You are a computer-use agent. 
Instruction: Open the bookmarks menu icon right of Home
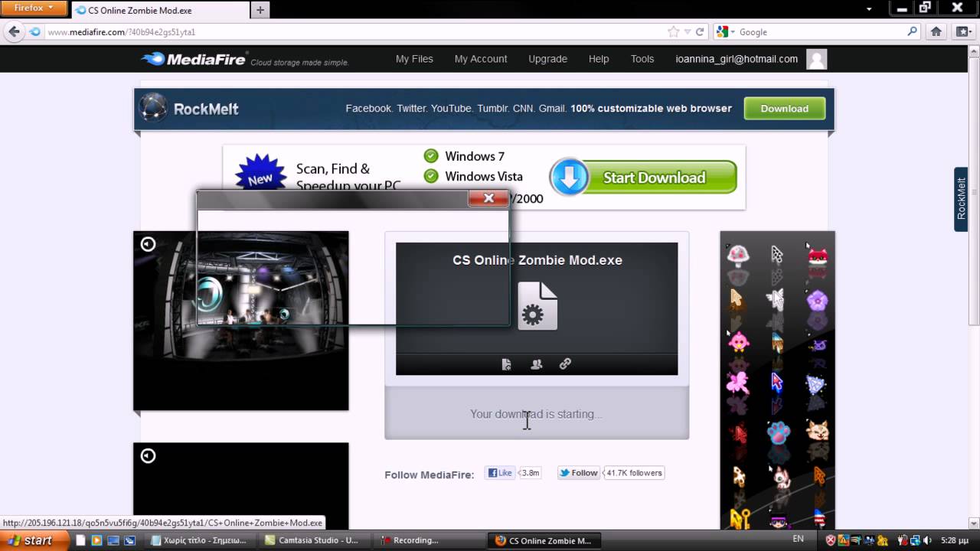pos(962,31)
